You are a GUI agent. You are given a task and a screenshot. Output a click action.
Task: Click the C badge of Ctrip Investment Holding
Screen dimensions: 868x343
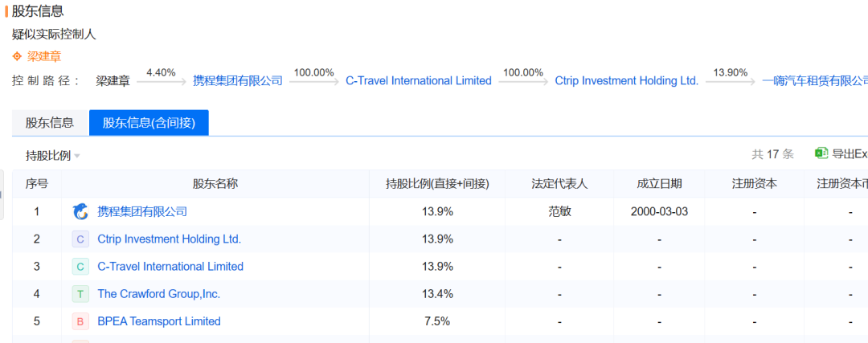(80, 239)
